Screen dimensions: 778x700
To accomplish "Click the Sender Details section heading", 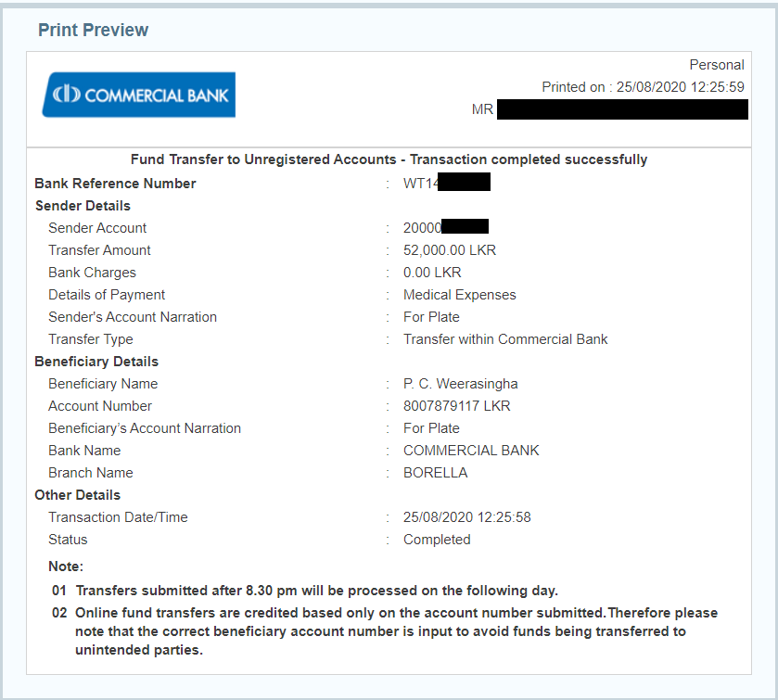I will 83,206.
